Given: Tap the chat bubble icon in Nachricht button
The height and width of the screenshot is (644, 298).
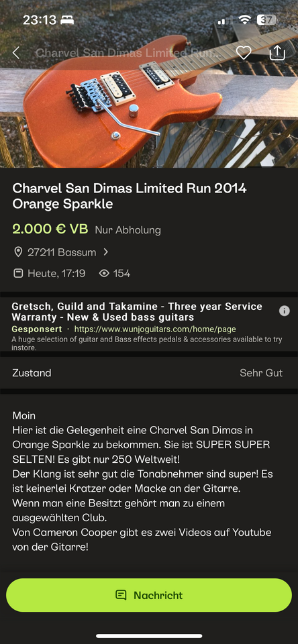Looking at the screenshot, I should tap(121, 595).
